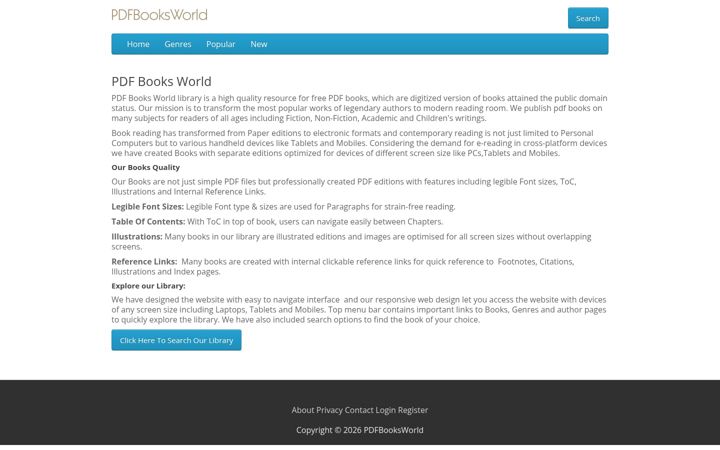This screenshot has height=450, width=720.
Task: Click the PDFBooksWorld logo
Action: click(x=159, y=15)
